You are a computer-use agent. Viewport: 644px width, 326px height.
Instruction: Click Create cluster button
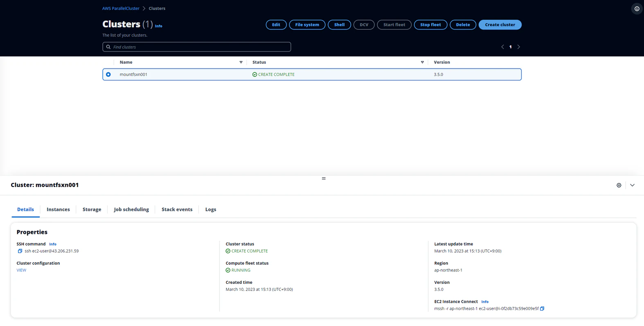click(500, 25)
